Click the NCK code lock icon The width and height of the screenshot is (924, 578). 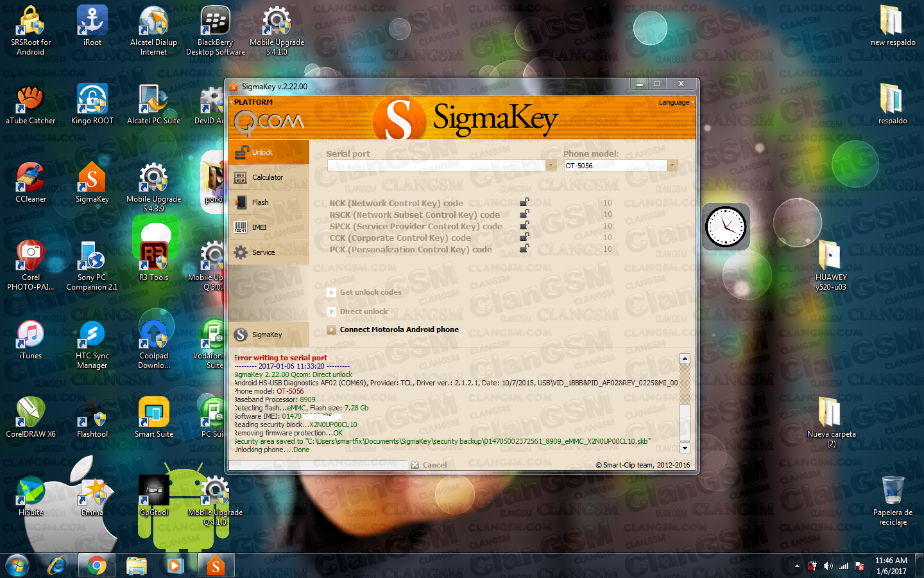[524, 202]
